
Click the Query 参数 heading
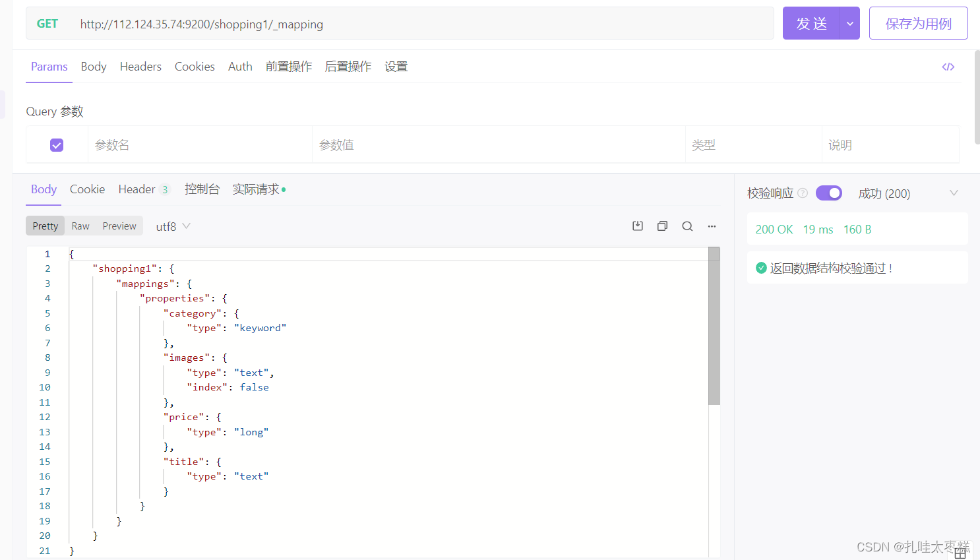tap(55, 111)
